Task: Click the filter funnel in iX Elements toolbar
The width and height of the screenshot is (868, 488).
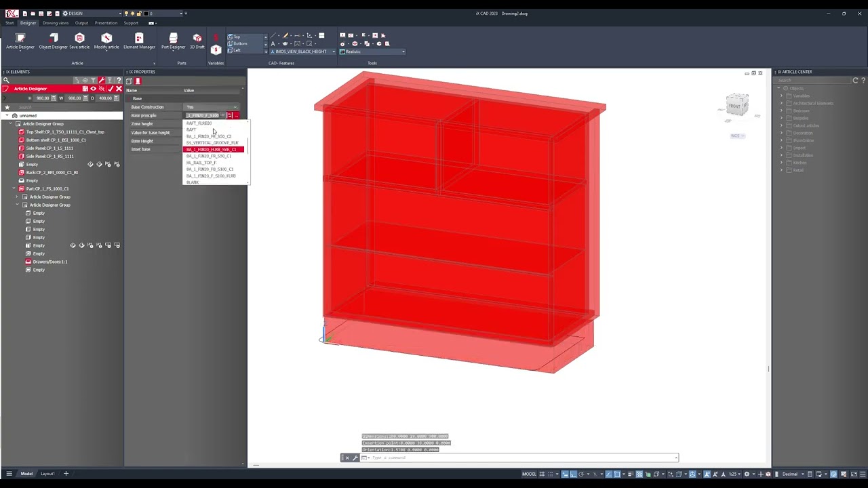Action: pos(94,81)
